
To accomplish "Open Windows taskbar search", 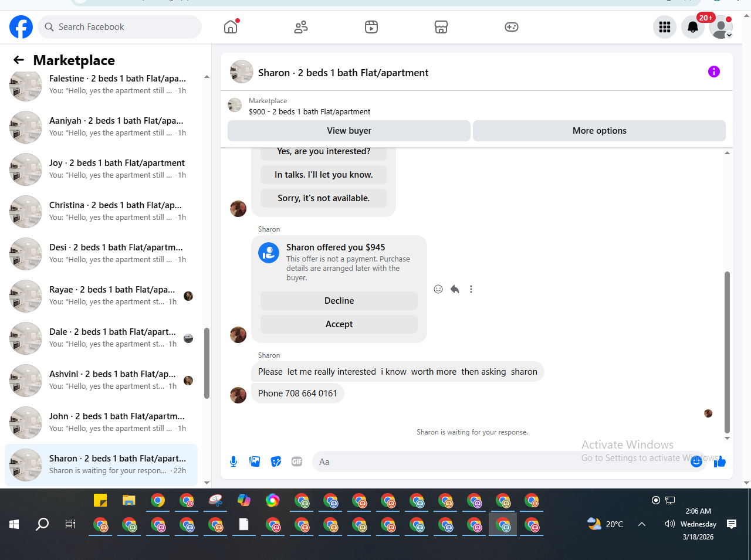I will 42,524.
